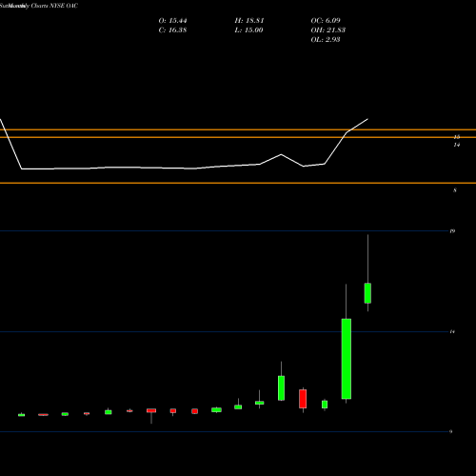This screenshot has width=476, height=476.
Task: Click the last green candlestick at right
Action: click(x=367, y=293)
